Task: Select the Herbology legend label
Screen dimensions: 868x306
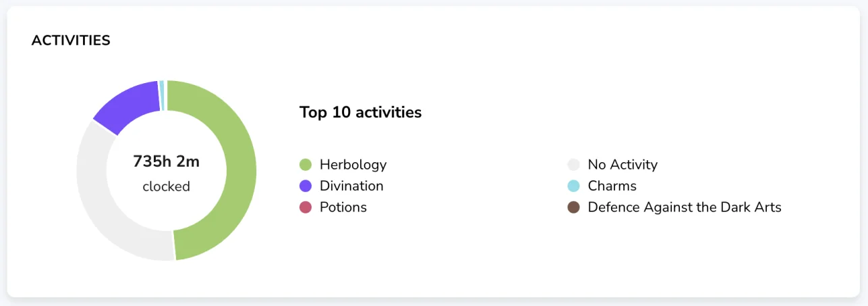Action: click(353, 165)
